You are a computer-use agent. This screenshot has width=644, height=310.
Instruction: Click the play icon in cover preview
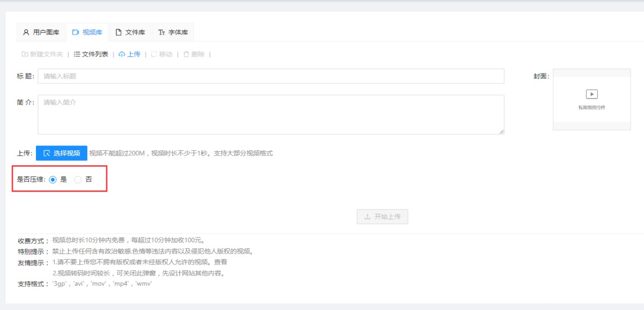click(x=591, y=94)
